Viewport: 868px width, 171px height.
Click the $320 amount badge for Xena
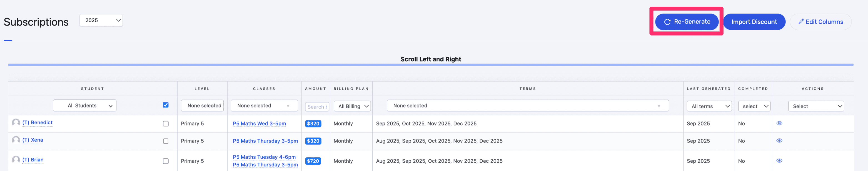[x=313, y=141]
